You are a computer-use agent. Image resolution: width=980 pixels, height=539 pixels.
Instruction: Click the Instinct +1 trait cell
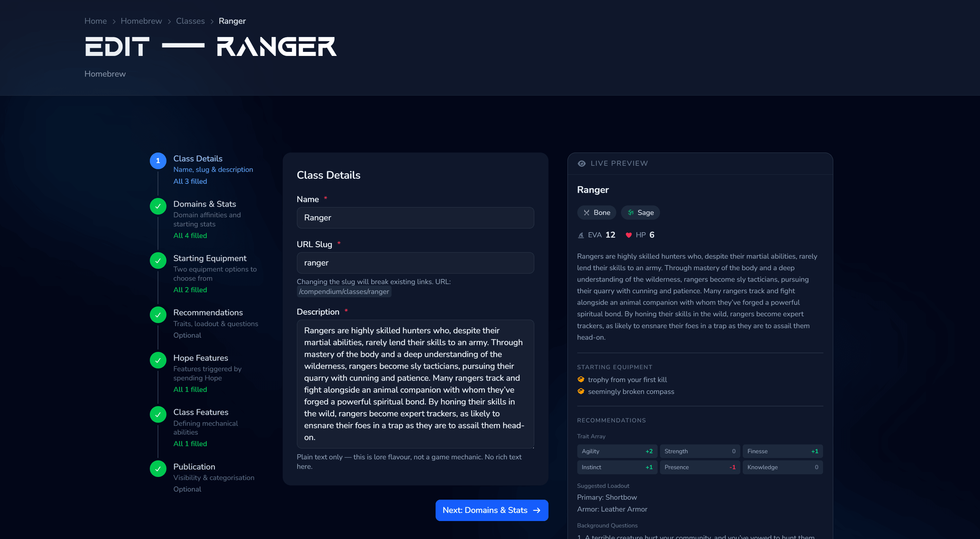(617, 467)
